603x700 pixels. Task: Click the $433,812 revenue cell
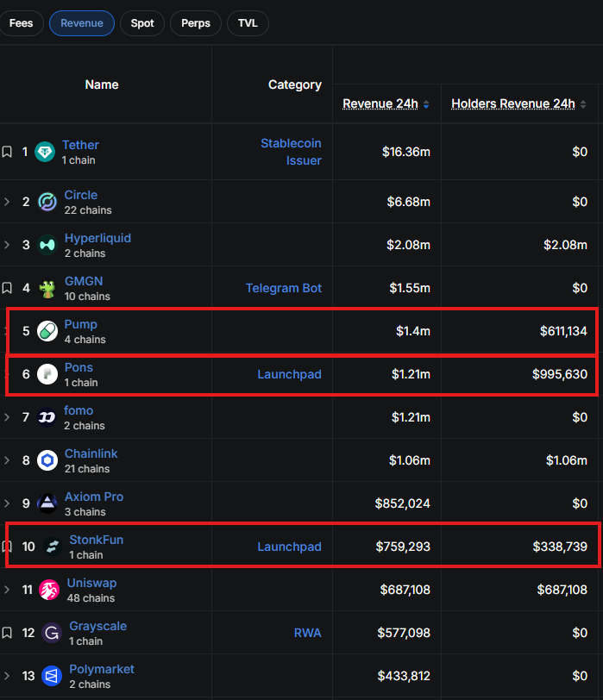coord(404,676)
